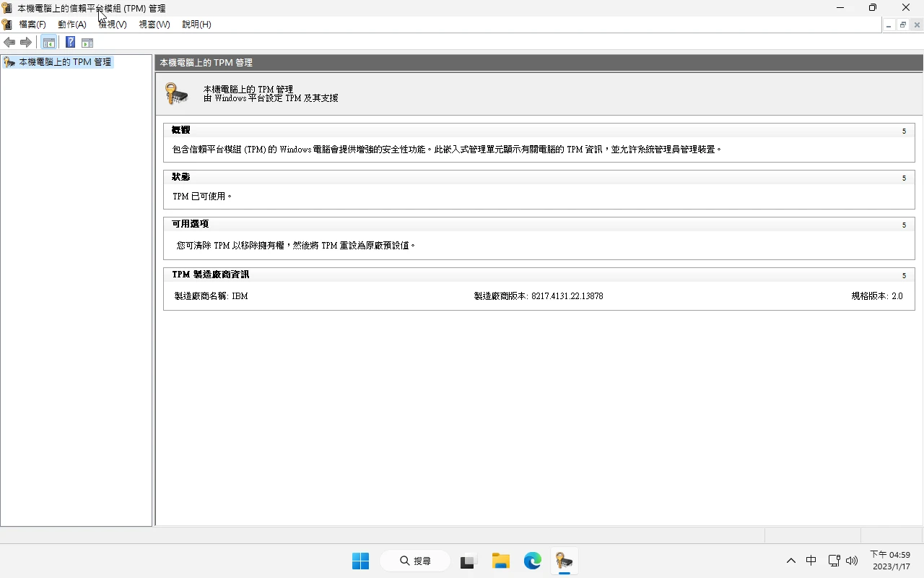Open the 視窗(W) menu
The height and width of the screenshot is (578, 924).
(154, 25)
